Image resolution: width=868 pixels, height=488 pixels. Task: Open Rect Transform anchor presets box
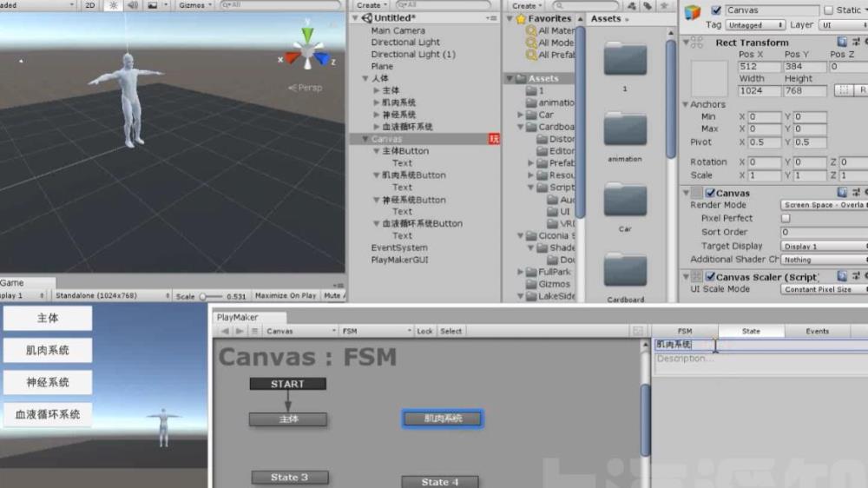(708, 78)
